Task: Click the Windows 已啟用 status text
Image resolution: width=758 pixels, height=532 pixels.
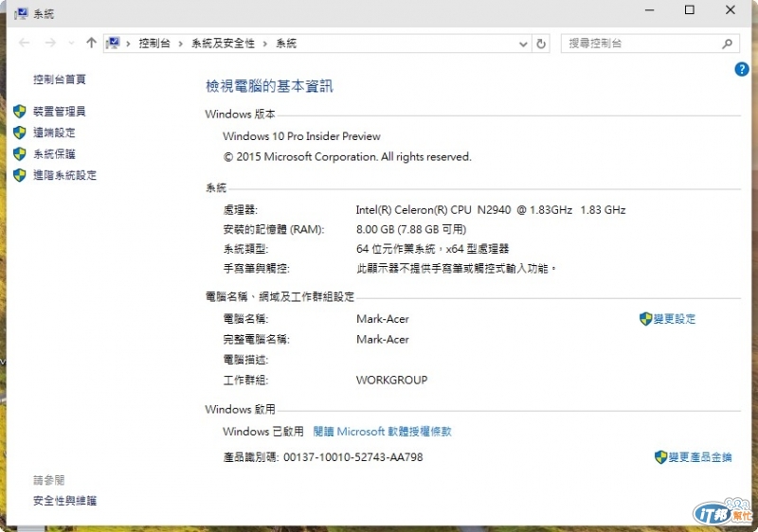Action: click(x=263, y=431)
